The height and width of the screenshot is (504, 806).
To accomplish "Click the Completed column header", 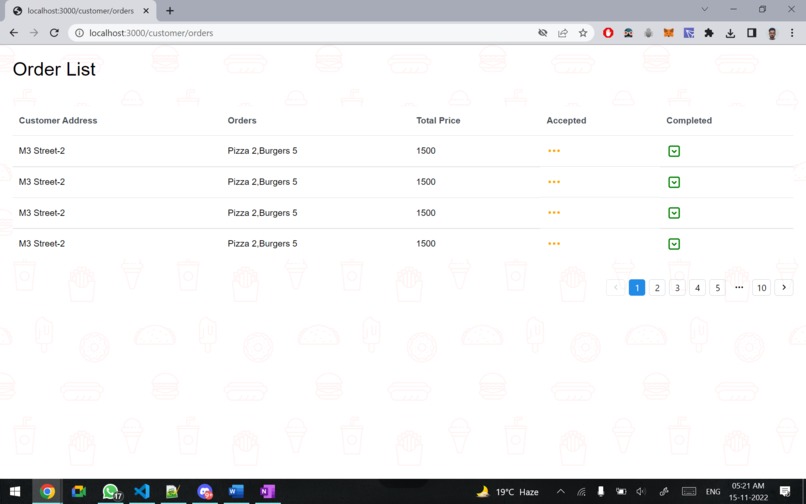I will click(x=689, y=120).
